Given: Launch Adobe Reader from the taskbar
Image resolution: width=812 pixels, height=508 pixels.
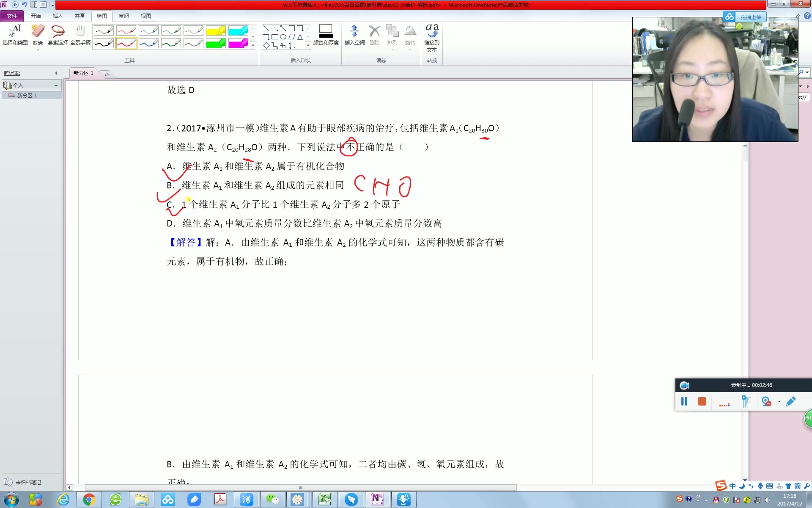Looking at the screenshot, I should pos(220,500).
